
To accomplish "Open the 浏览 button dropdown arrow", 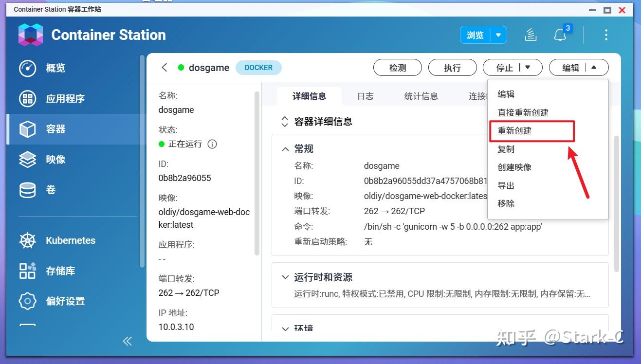I will click(x=498, y=35).
